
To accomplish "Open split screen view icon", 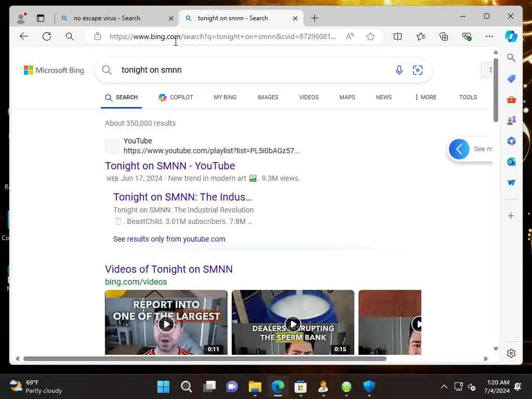I will pyautogui.click(x=397, y=36).
